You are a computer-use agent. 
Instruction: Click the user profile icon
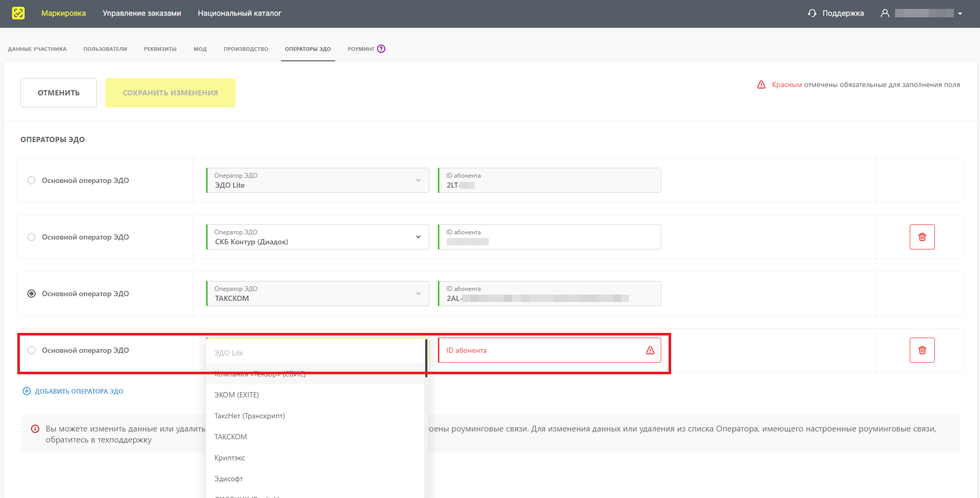[x=885, y=13]
